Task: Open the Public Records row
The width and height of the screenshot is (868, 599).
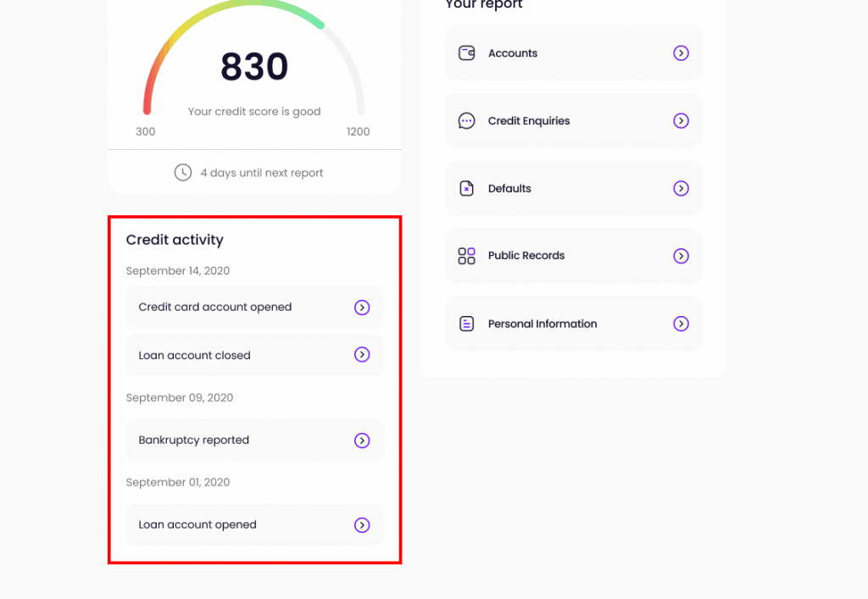Action: coord(573,256)
